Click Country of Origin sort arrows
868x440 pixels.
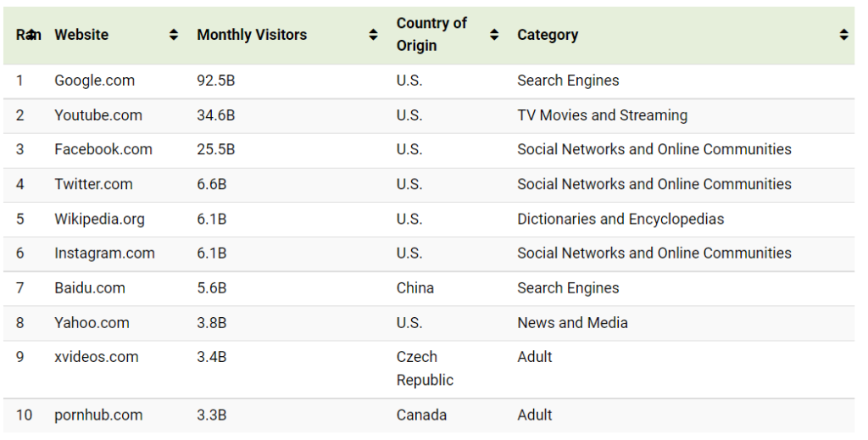(494, 35)
